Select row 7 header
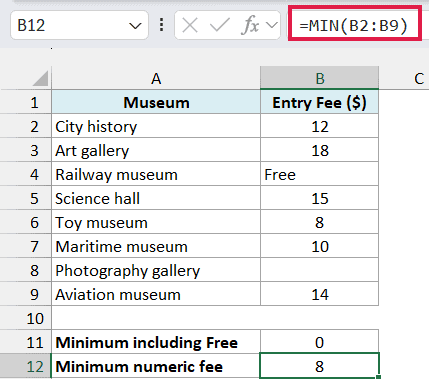The height and width of the screenshot is (379, 429). pyautogui.click(x=26, y=246)
